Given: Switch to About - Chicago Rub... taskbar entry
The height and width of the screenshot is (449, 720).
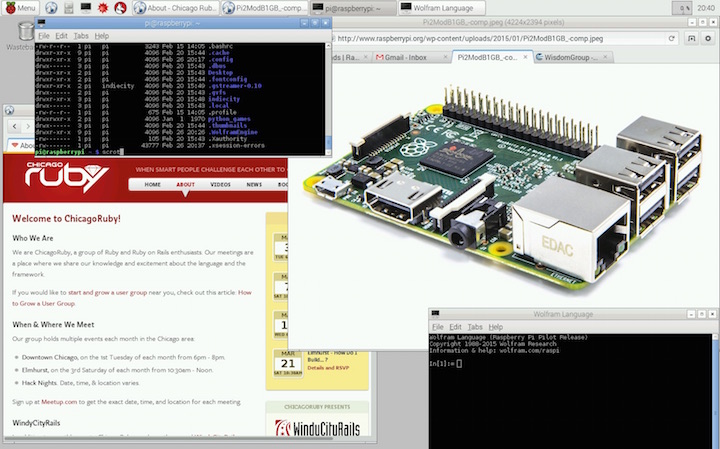Looking at the screenshot, I should point(176,8).
